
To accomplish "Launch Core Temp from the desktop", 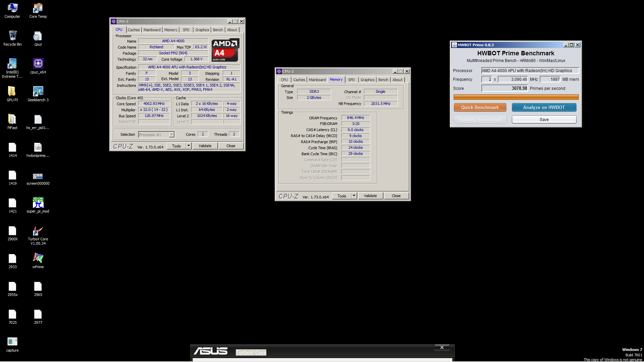I will pyautogui.click(x=38, y=10).
